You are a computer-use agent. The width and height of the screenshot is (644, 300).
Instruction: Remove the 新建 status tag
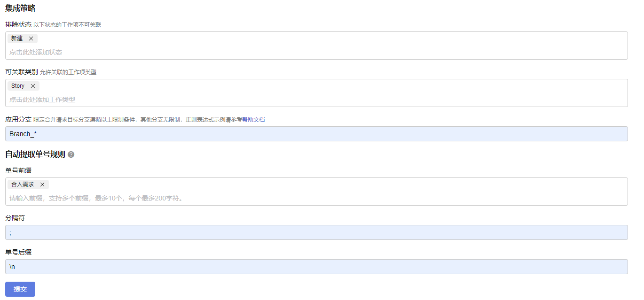[x=31, y=38]
